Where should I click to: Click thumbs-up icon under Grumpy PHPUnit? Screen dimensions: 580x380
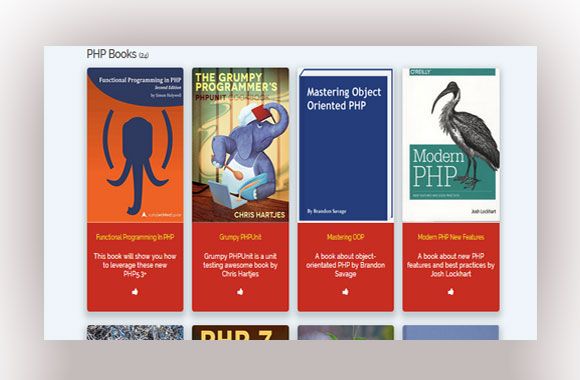pyautogui.click(x=240, y=292)
